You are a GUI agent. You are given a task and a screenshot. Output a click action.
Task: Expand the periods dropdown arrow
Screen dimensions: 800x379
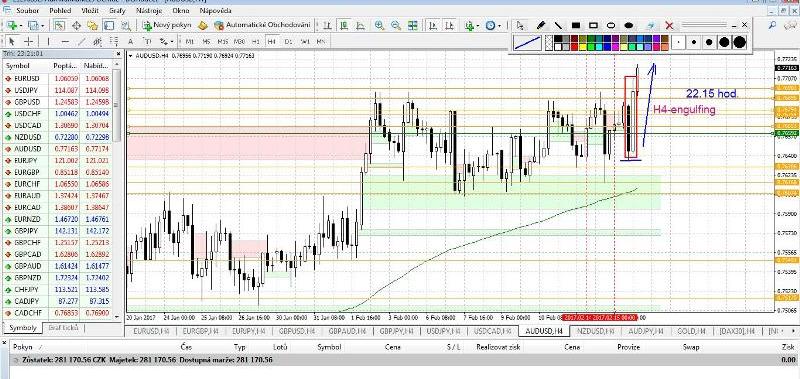tap(499, 26)
